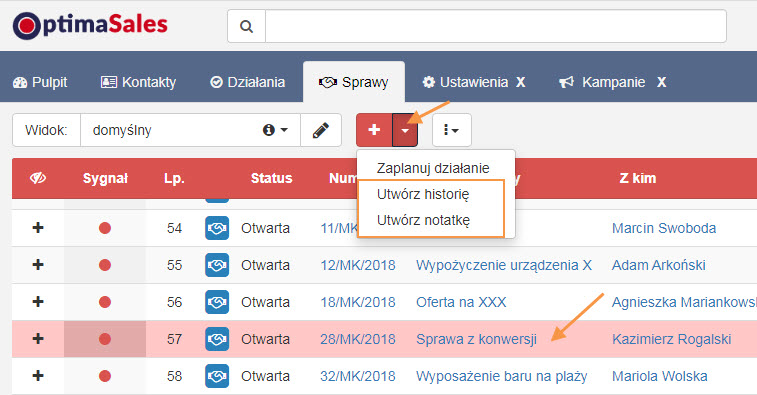Click the Otwarta status in row 57
The height and width of the screenshot is (395, 757).
tap(265, 339)
